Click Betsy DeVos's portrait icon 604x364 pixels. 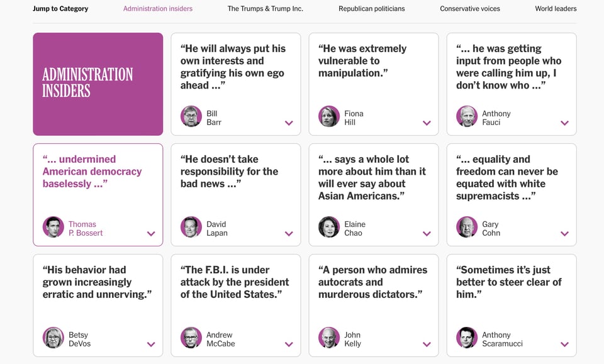click(x=53, y=338)
